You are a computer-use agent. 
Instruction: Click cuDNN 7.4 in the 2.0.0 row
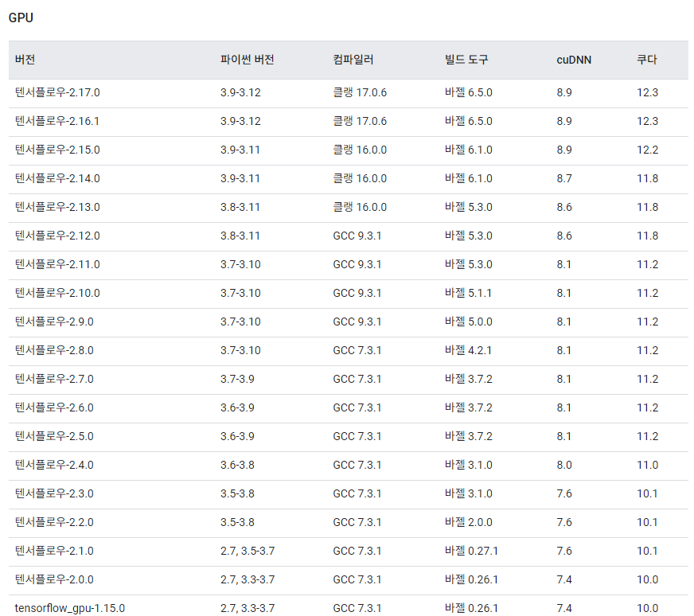pos(564,579)
